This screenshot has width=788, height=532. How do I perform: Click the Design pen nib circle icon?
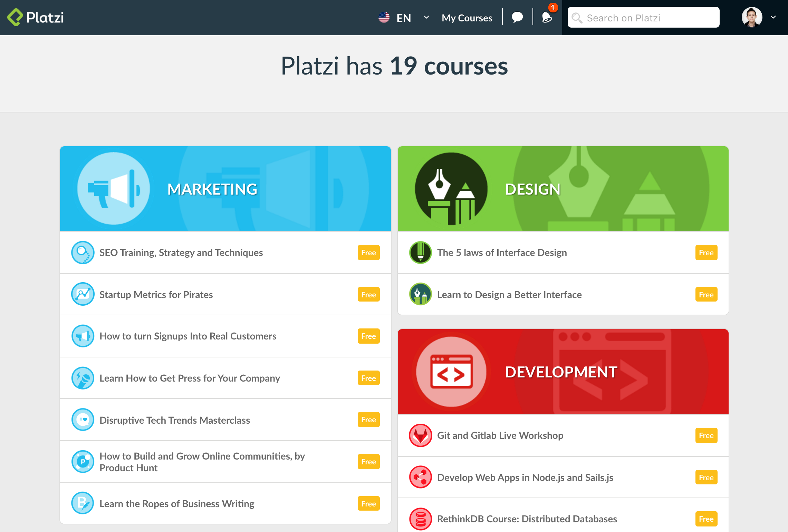tap(451, 189)
